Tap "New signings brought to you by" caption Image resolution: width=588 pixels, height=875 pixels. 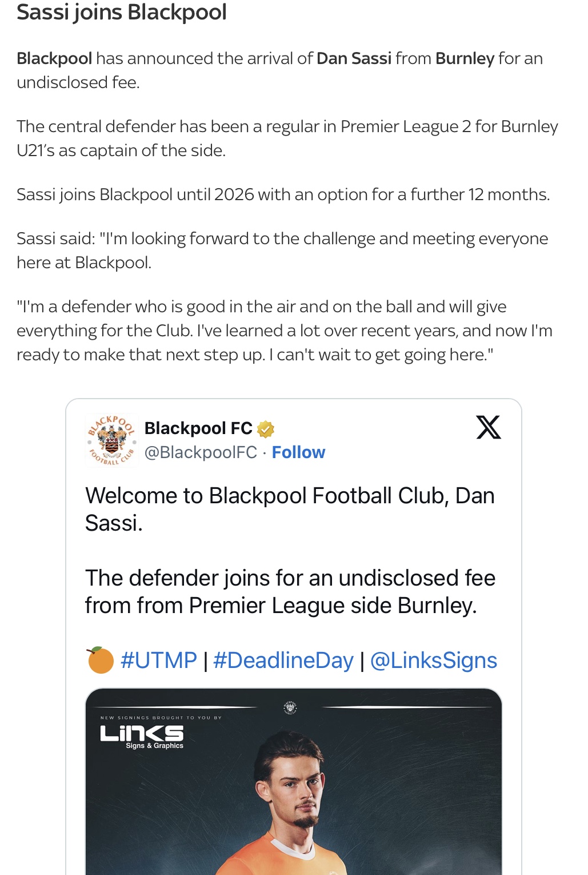[161, 717]
